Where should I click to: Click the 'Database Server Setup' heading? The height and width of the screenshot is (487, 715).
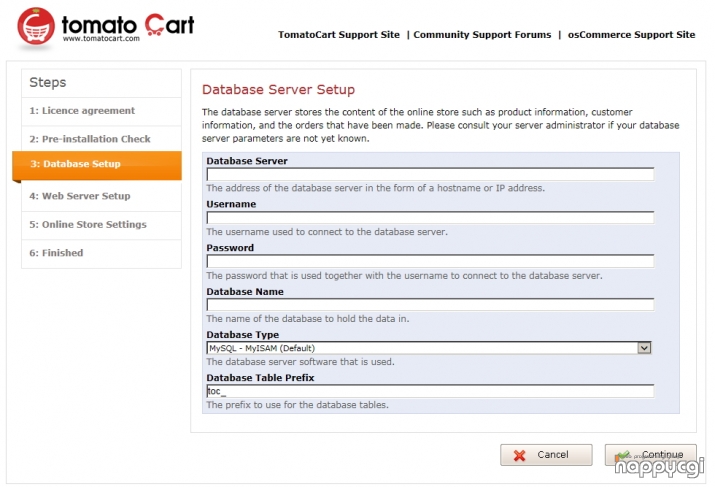click(x=278, y=89)
